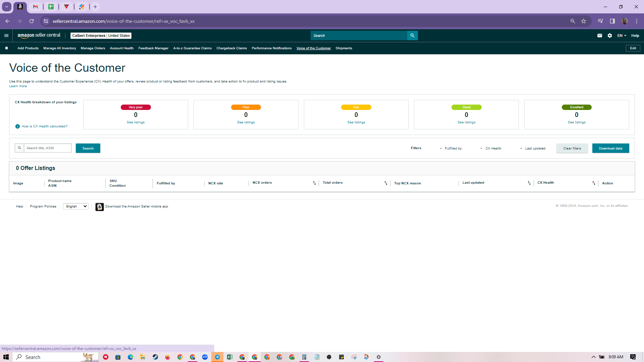This screenshot has width=644, height=362.
Task: Click the Amazon Seller Central logo
Action: pos(39,36)
